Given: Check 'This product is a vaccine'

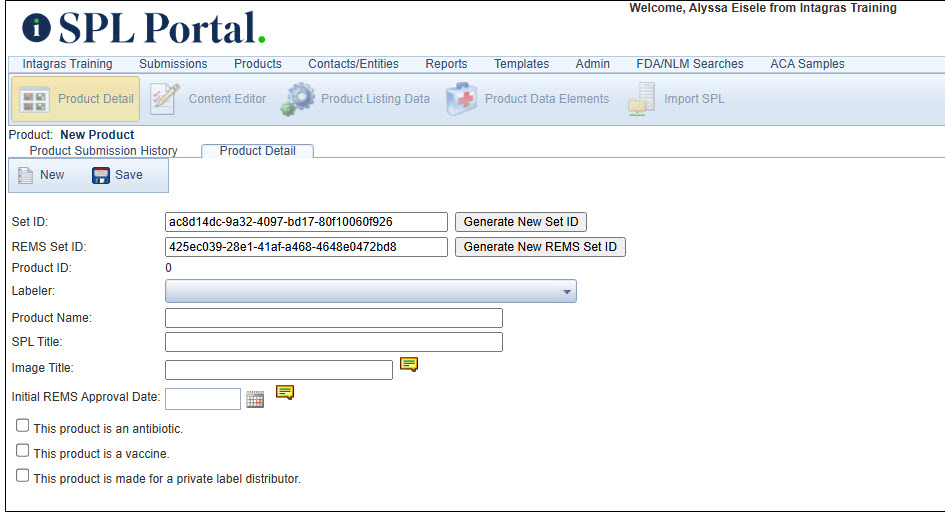Looking at the screenshot, I should [22, 451].
